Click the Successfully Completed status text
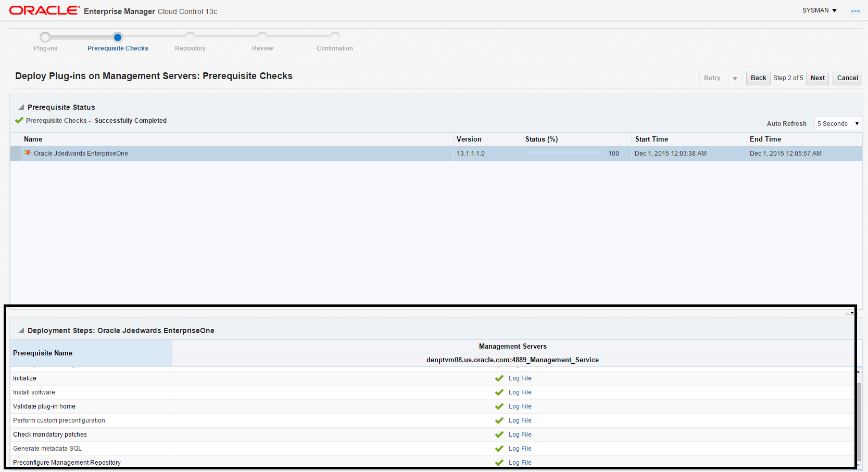868x472 pixels. (x=131, y=121)
